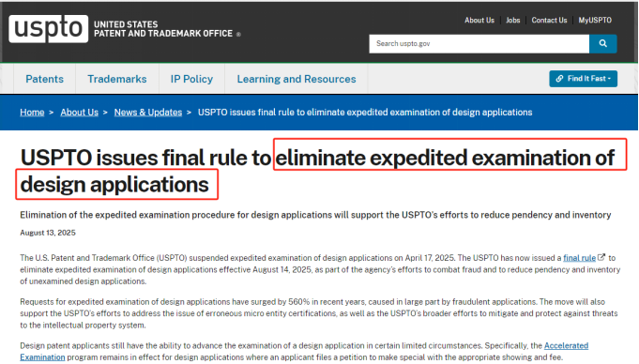The width and height of the screenshot is (639, 364).
Task: Open the final rule hyperlink
Action: click(x=579, y=258)
